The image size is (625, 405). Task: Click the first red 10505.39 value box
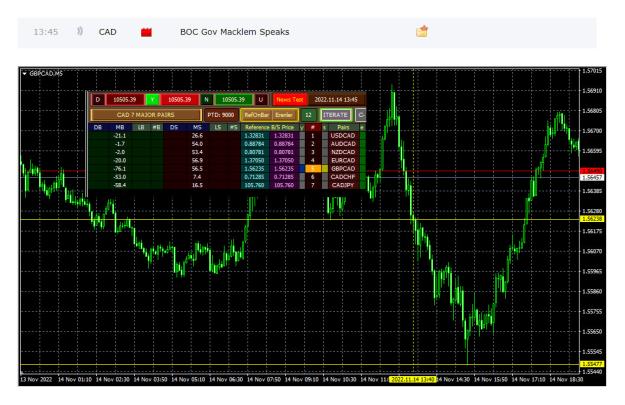point(125,100)
